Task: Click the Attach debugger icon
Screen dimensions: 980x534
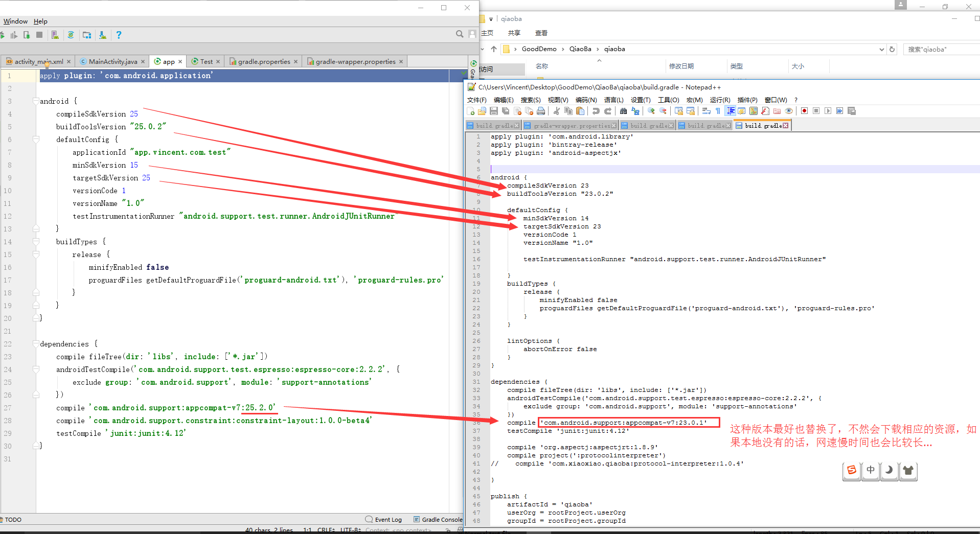Action: pyautogui.click(x=27, y=35)
